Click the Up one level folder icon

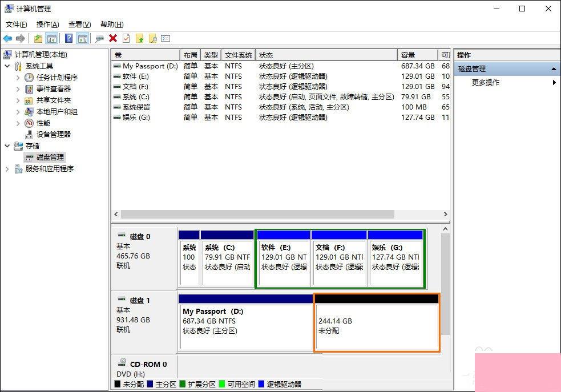(38, 38)
